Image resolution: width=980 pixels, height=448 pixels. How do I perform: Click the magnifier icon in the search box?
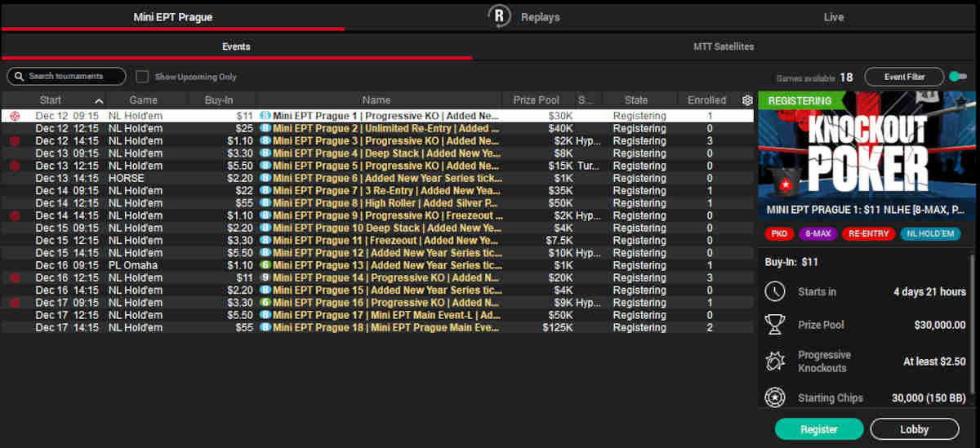19,76
